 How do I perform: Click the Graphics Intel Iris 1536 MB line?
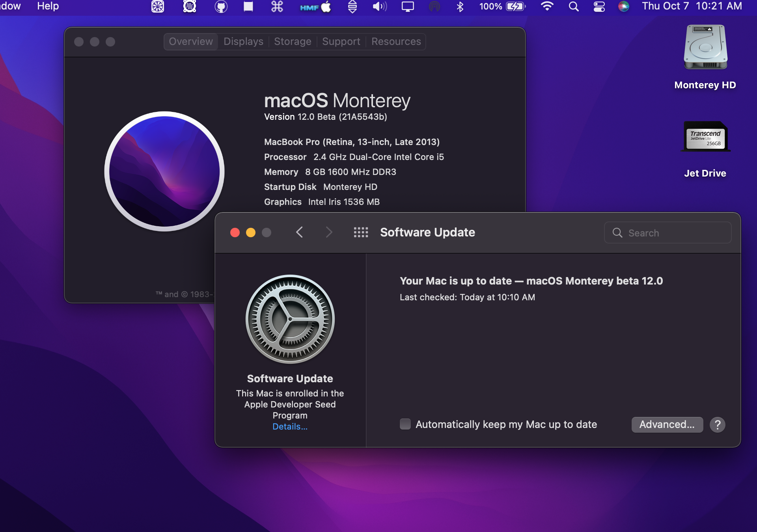pos(322,202)
